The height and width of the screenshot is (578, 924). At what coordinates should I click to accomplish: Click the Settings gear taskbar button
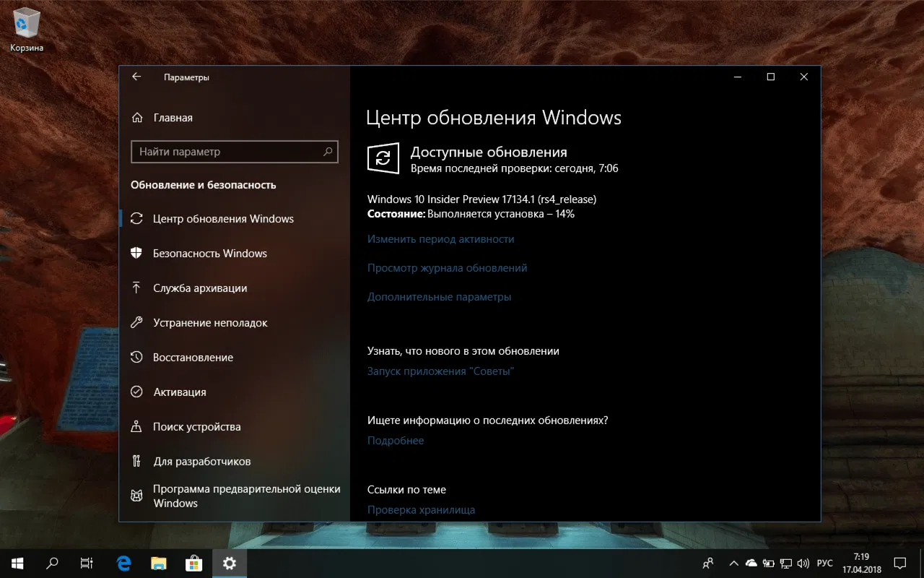pyautogui.click(x=230, y=563)
